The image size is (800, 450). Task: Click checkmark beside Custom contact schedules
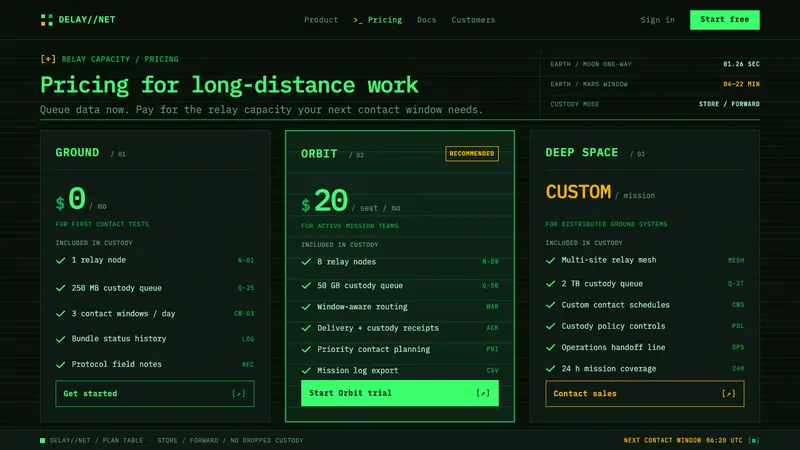click(551, 305)
